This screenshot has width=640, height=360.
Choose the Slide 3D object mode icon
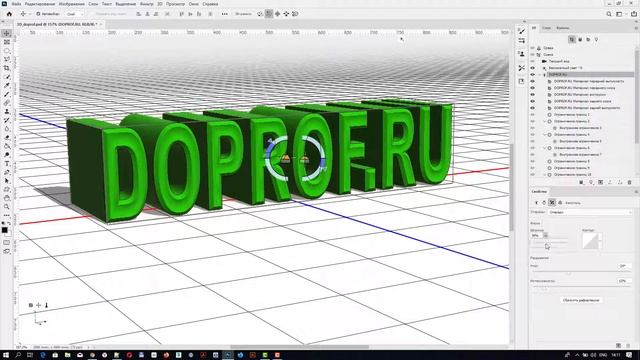pos(286,14)
